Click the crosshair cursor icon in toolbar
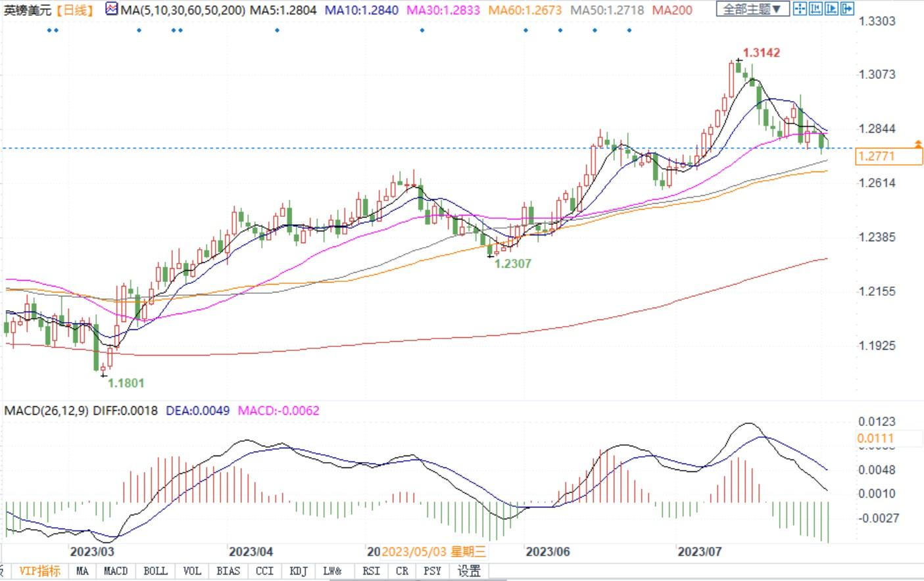The height and width of the screenshot is (581, 924). pyautogui.click(x=800, y=9)
